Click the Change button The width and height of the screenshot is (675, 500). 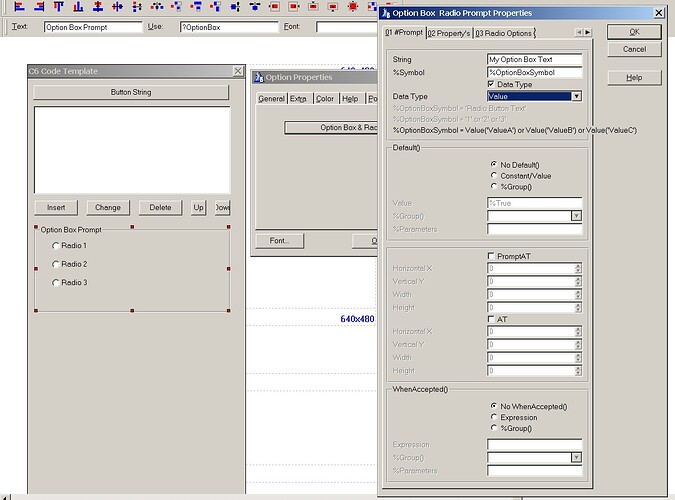108,208
